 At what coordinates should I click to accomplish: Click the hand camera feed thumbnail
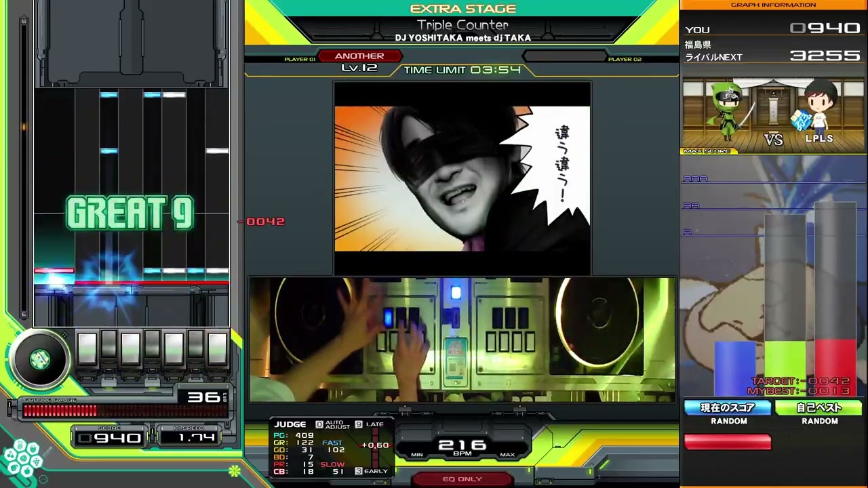click(462, 340)
